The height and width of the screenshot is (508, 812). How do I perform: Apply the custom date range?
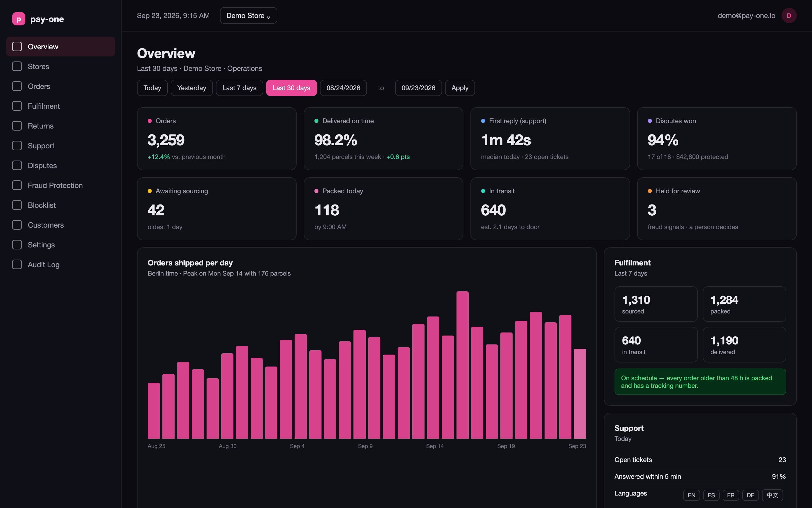460,88
